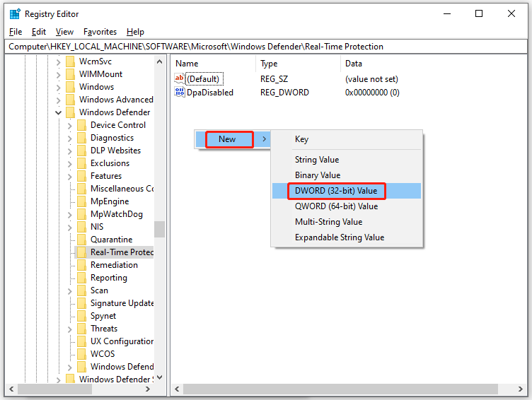Screen dimensions: 532x400
Task: Click the 0x00000000 (0) data value
Action: [x=372, y=92]
